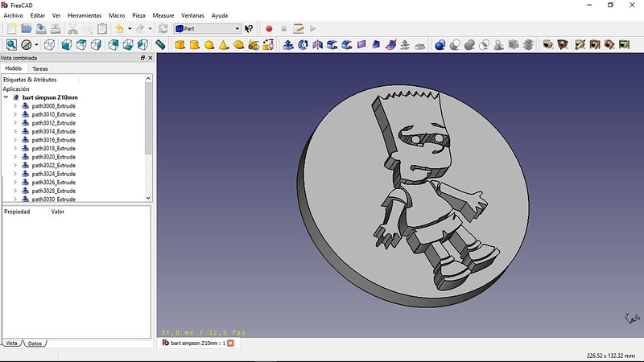Switch to left view

(143, 45)
